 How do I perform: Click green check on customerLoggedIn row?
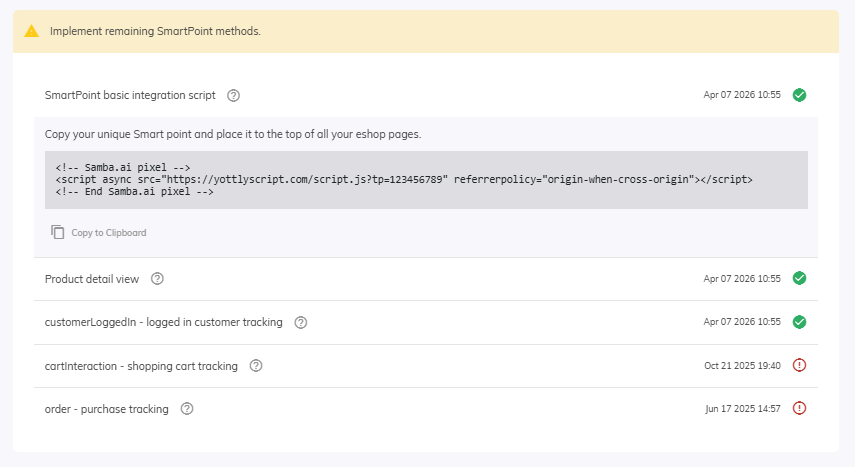point(799,322)
